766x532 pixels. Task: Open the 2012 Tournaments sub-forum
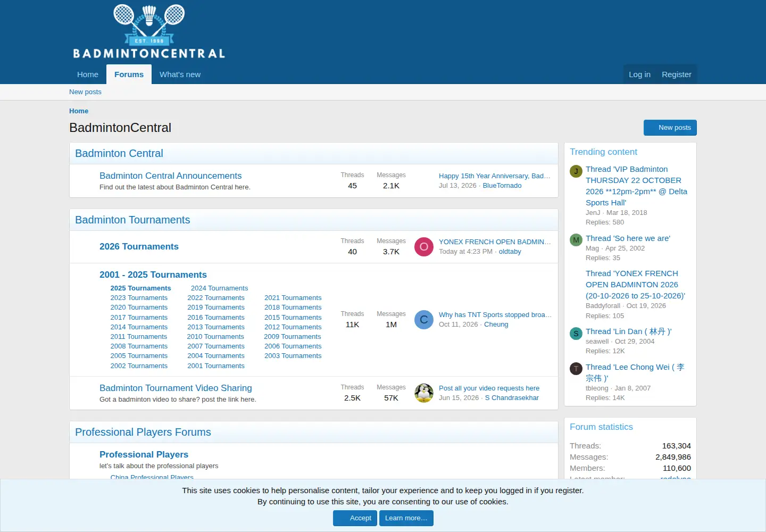(x=293, y=327)
